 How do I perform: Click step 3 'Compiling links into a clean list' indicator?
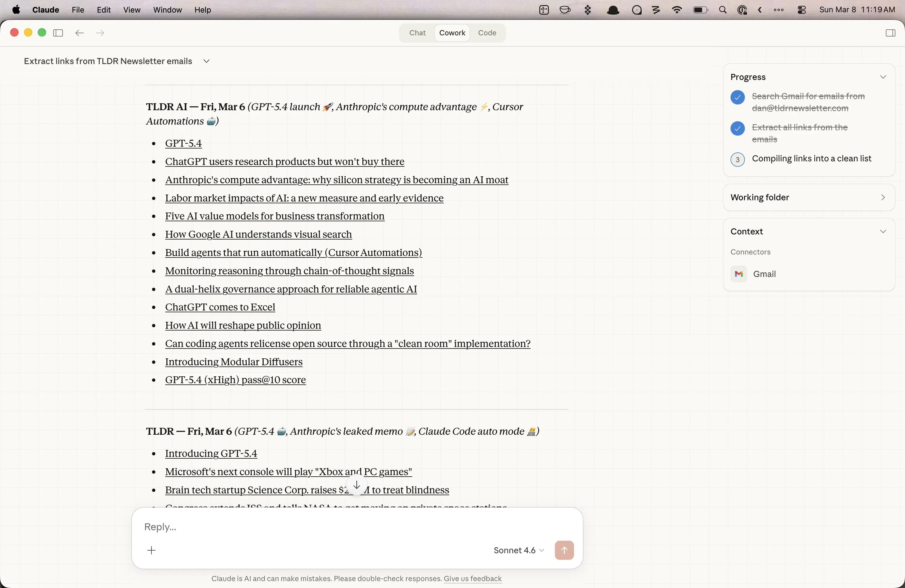coord(737,159)
